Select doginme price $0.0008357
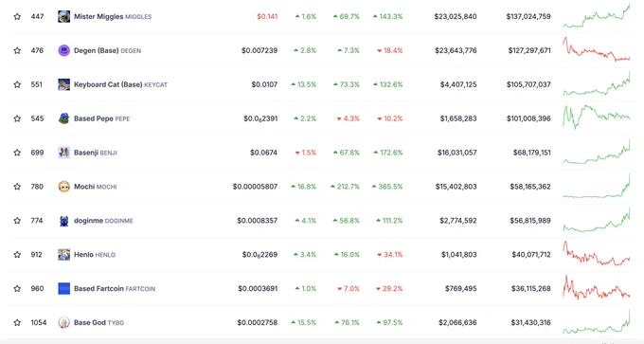The height and width of the screenshot is (344, 644). coord(257,221)
